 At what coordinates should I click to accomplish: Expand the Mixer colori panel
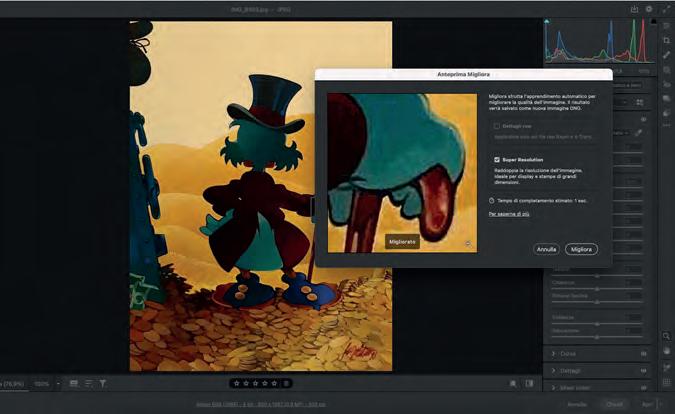click(554, 388)
